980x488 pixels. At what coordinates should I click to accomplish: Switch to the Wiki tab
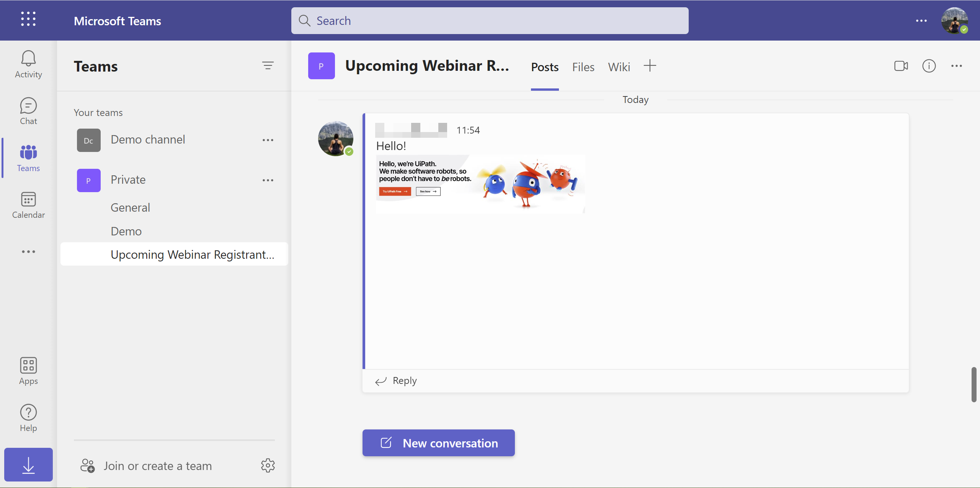tap(619, 67)
